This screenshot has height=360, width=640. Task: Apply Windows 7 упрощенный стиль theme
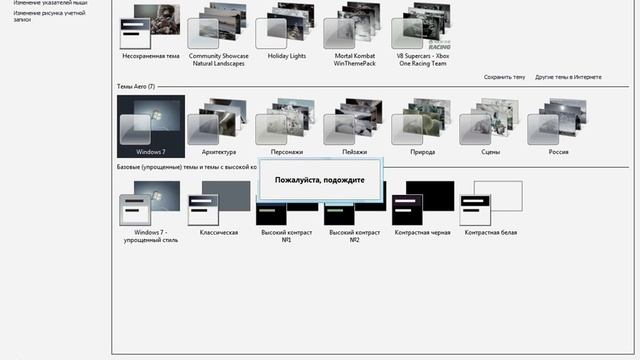click(x=151, y=211)
